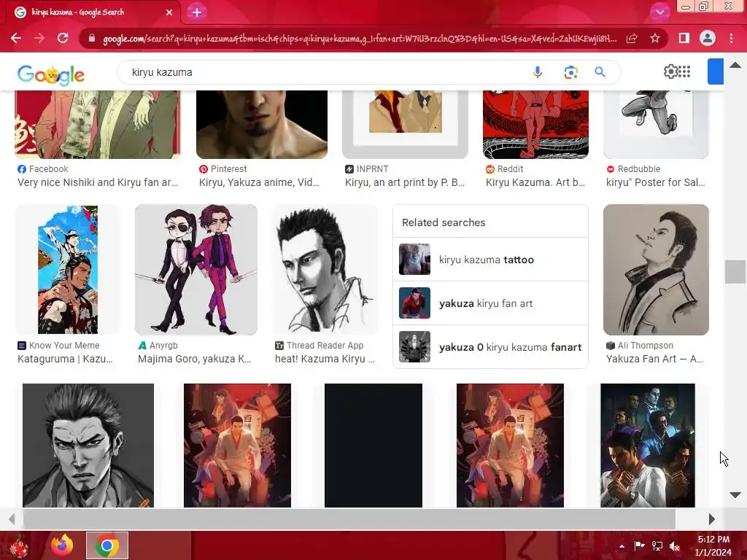Open Anyrgb Majima Goro chibi image
This screenshot has width=747, height=560.
click(196, 270)
